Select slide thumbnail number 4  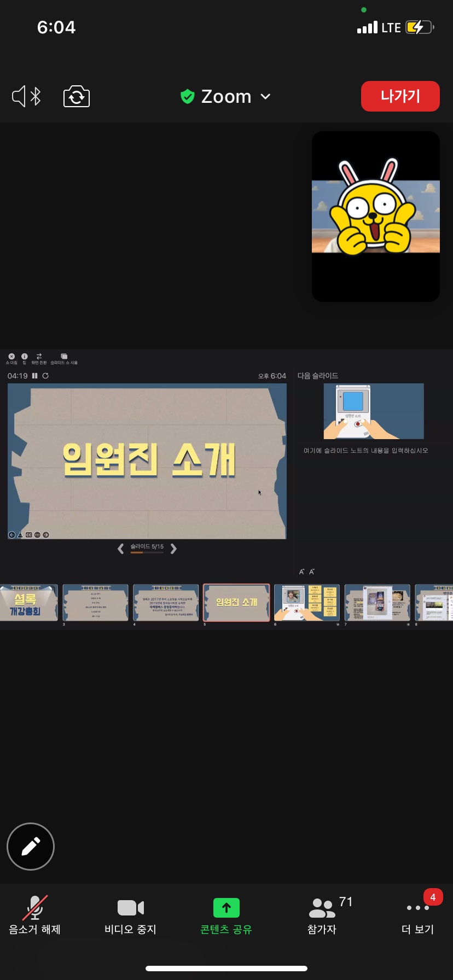[x=166, y=603]
